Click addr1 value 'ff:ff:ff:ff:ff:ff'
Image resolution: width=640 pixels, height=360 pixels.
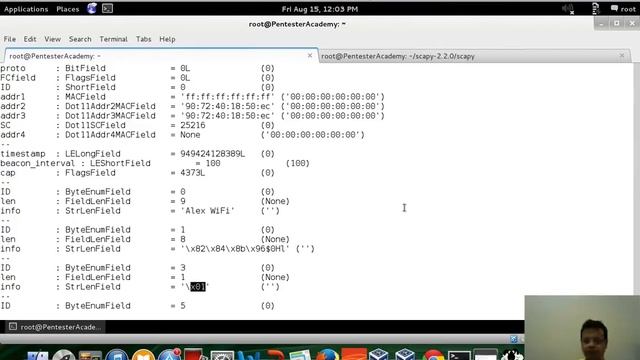[x=228, y=97]
